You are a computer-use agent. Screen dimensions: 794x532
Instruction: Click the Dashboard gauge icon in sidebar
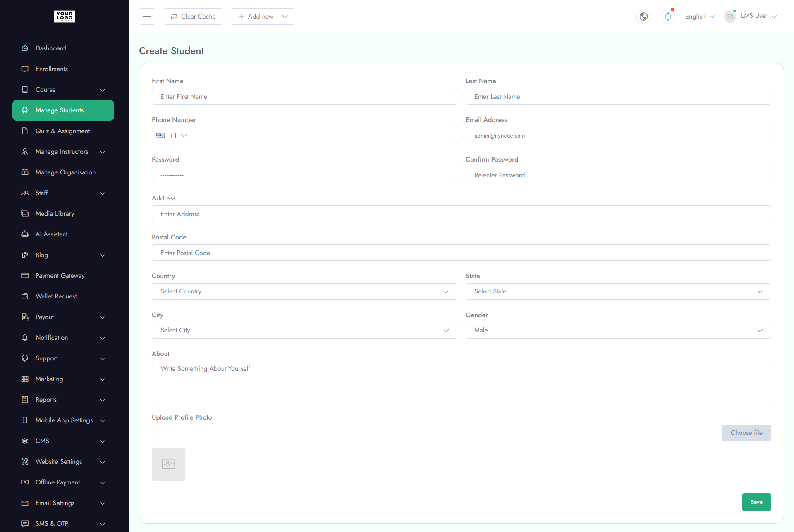click(x=25, y=48)
